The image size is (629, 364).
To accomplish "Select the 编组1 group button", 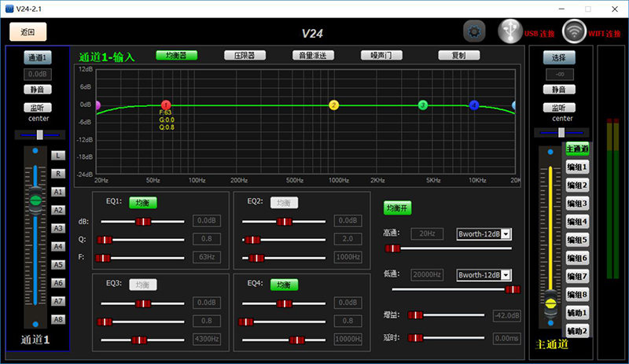I will 577,167.
